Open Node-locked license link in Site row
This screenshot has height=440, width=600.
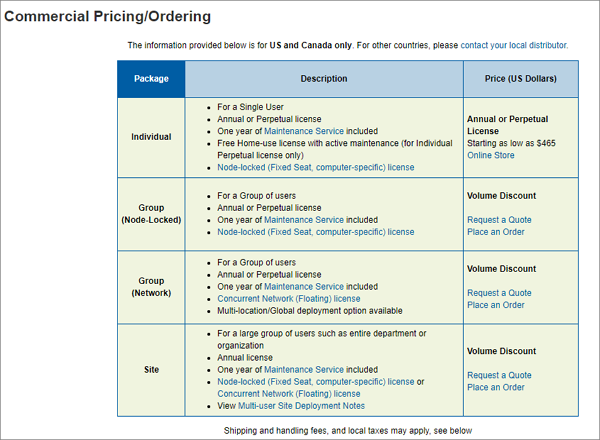point(316,381)
